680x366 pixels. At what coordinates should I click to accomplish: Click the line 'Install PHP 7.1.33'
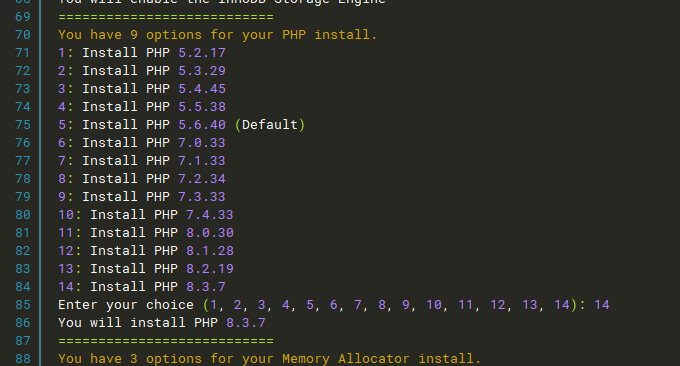coord(154,161)
